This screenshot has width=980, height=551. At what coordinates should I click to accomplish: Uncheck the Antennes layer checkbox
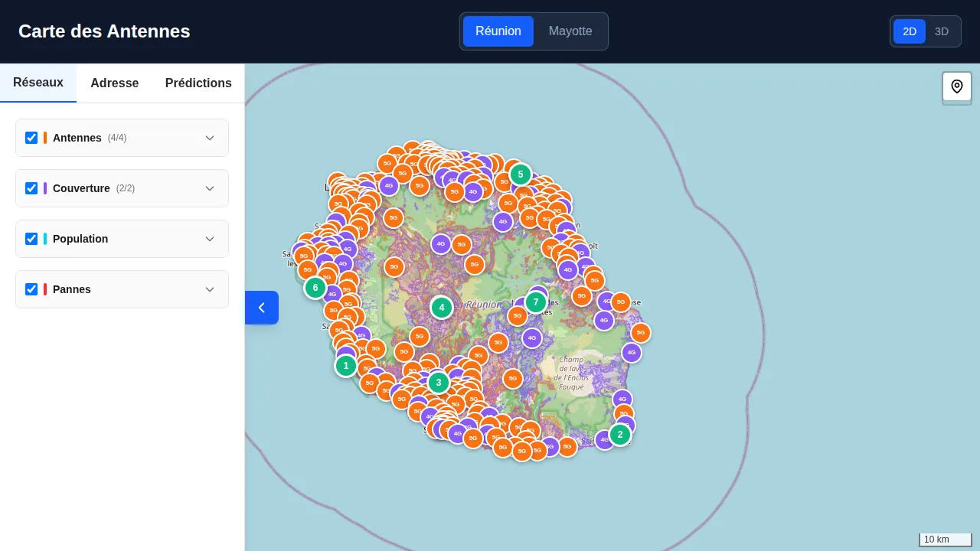click(x=31, y=138)
